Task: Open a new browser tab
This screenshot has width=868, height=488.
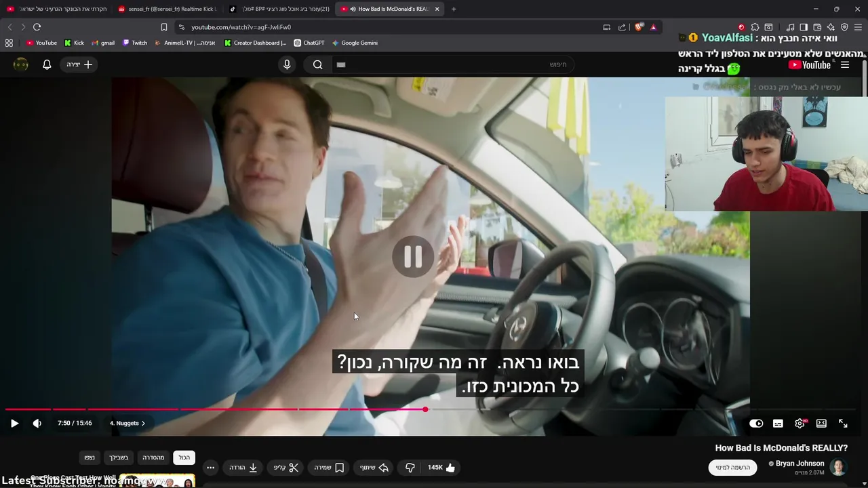Action: 454,9
